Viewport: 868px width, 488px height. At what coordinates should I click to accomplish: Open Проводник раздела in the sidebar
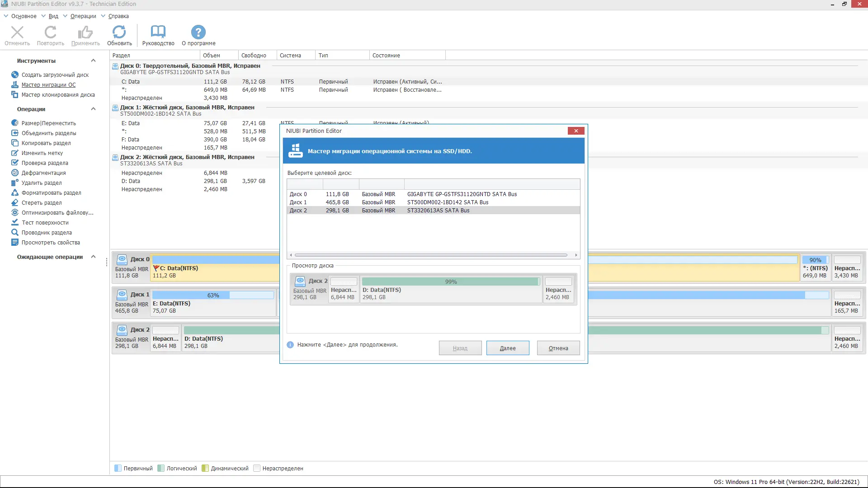[x=47, y=233]
